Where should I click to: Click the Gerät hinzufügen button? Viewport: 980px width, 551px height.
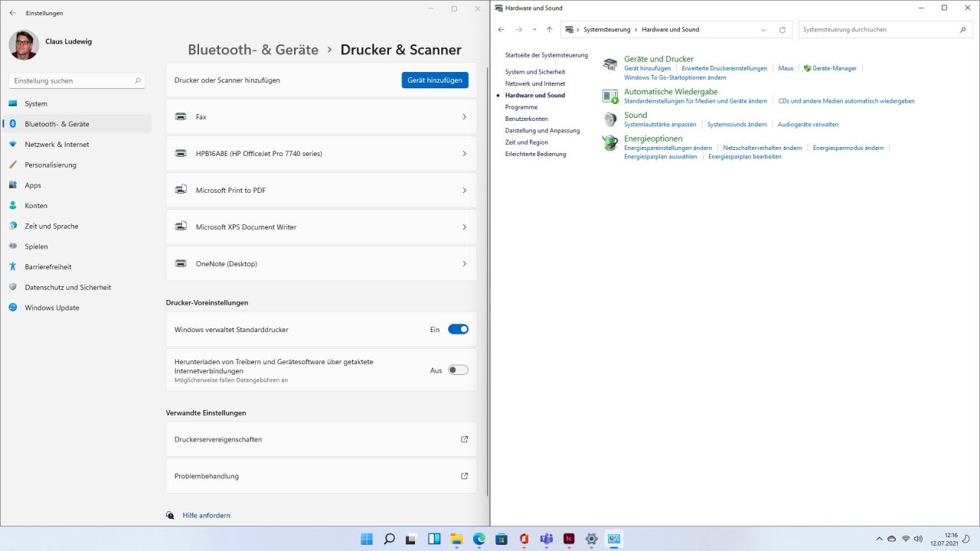[x=435, y=80]
